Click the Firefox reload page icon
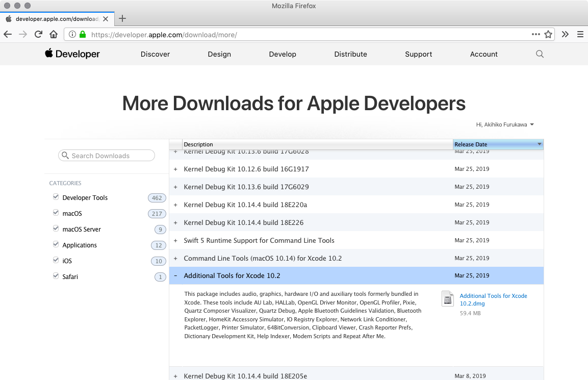The width and height of the screenshot is (588, 380). pos(38,34)
